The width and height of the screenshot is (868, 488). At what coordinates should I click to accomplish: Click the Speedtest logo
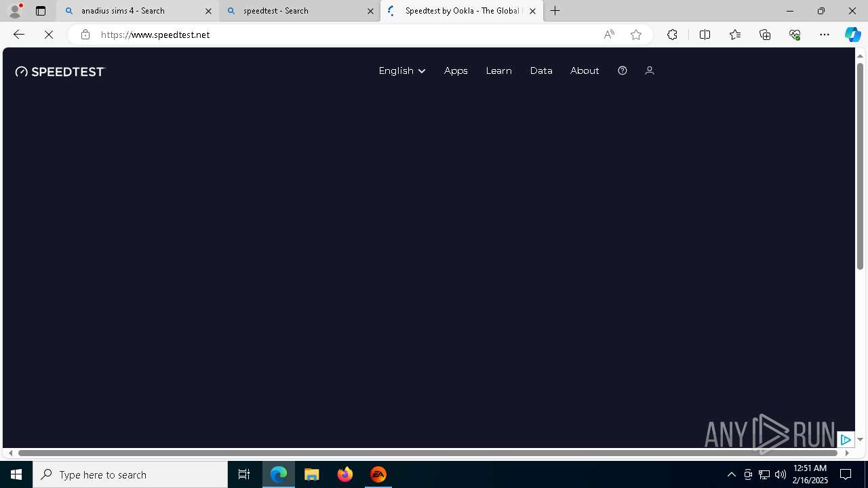pos(60,71)
